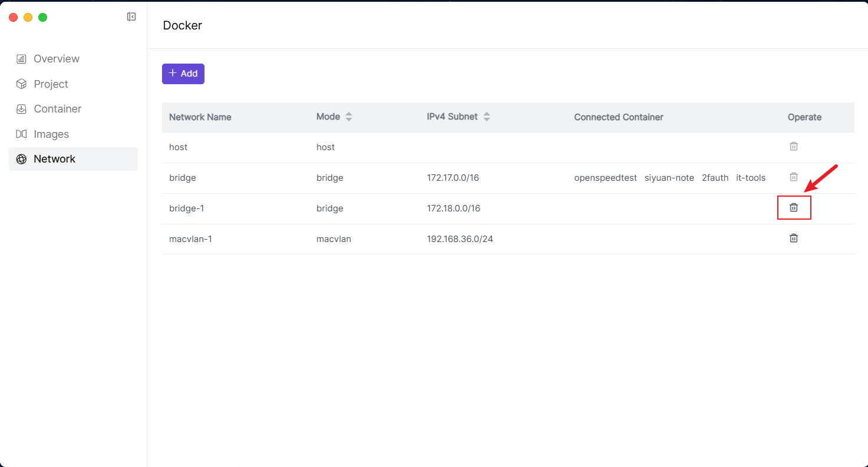Select the it-tools connected container
The width and height of the screenshot is (868, 467).
(x=750, y=178)
